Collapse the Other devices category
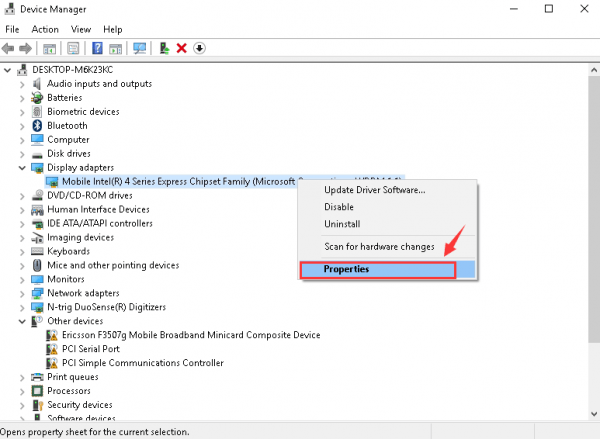600x439 pixels. [23, 321]
